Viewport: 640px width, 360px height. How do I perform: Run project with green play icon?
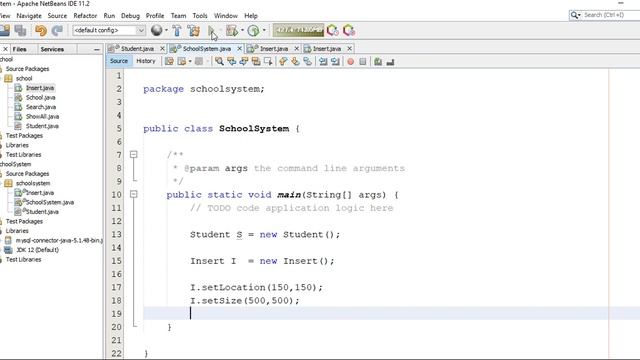[211, 31]
